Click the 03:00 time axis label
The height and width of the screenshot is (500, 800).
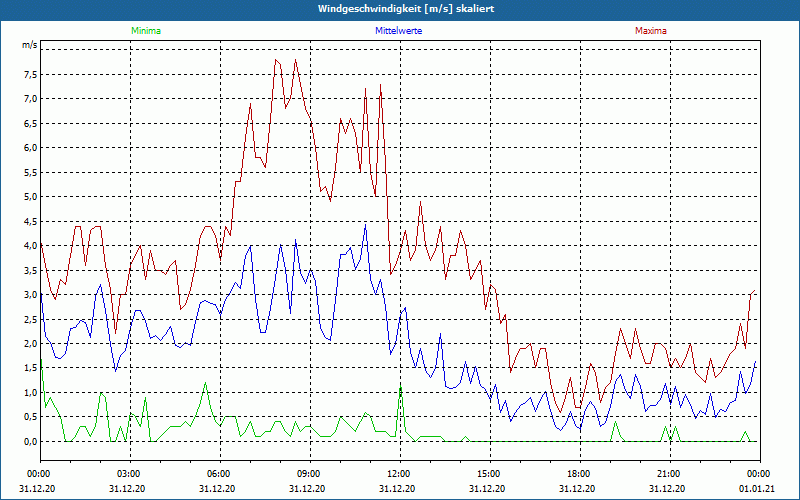130,474
